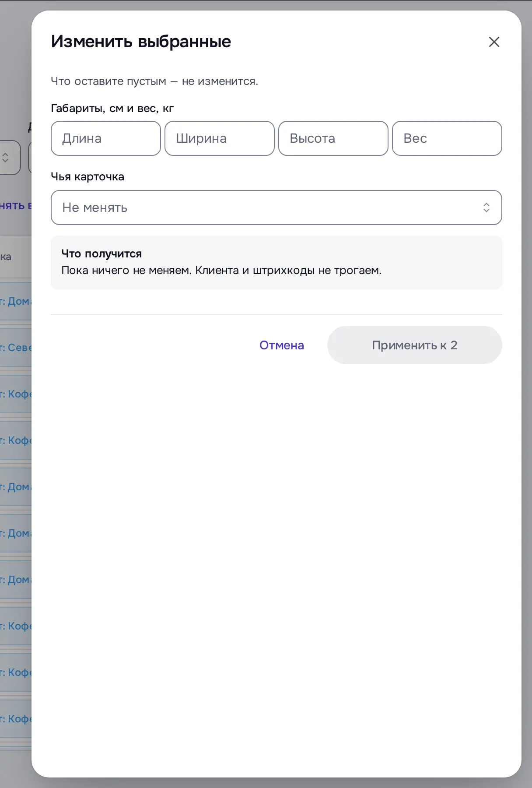Screen dimensions: 532x788
Task: Click the Чья карточка label
Action: coord(87,176)
